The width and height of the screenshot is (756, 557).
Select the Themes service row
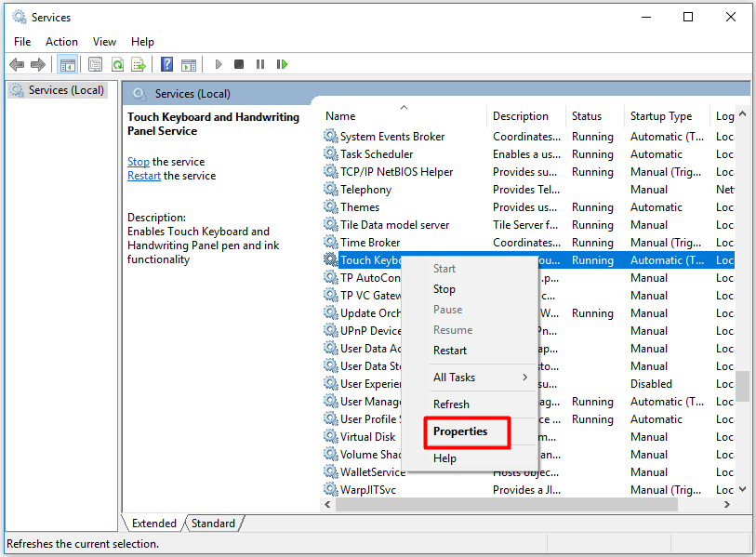[x=528, y=206]
